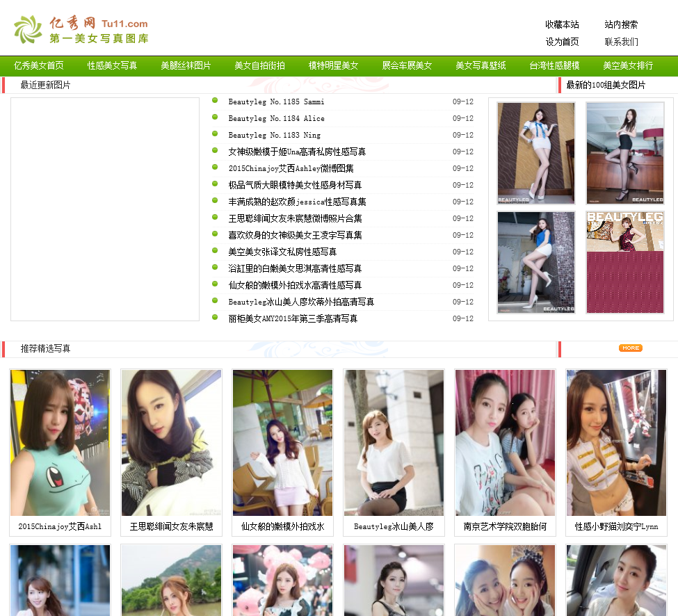
Task: Go to 亿秀美女首页 nav item
Action: point(38,66)
